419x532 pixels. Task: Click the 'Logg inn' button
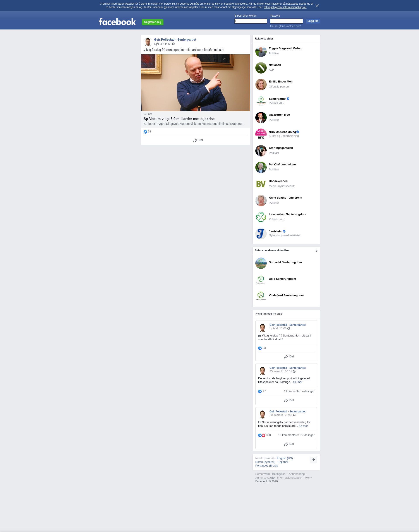pyautogui.click(x=313, y=21)
